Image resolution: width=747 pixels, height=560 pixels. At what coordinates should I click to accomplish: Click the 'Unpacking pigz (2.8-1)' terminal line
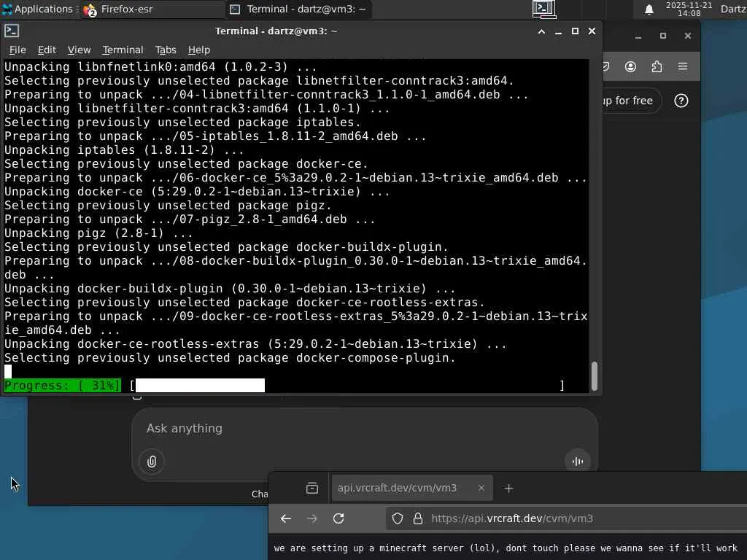(x=98, y=233)
